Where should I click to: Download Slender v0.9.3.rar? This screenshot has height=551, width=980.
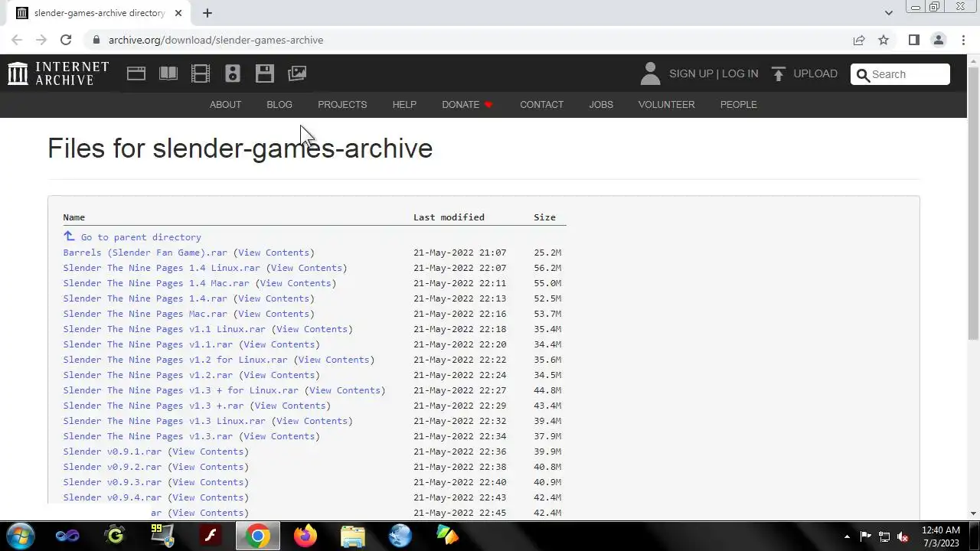pyautogui.click(x=112, y=482)
